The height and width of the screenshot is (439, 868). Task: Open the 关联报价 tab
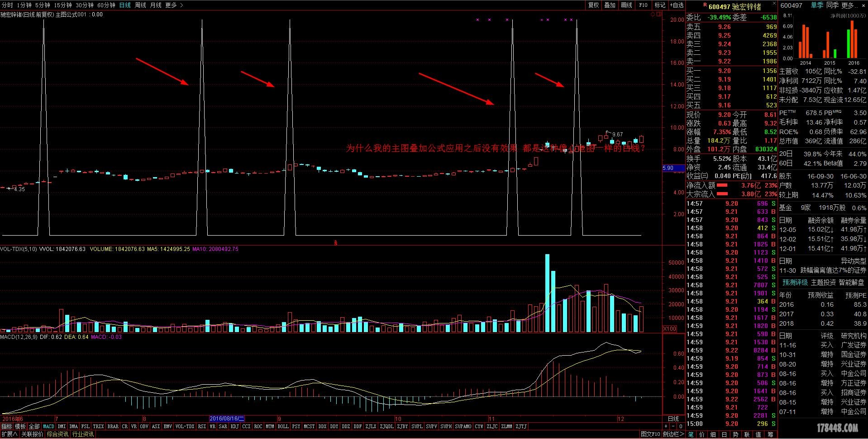click(x=32, y=434)
